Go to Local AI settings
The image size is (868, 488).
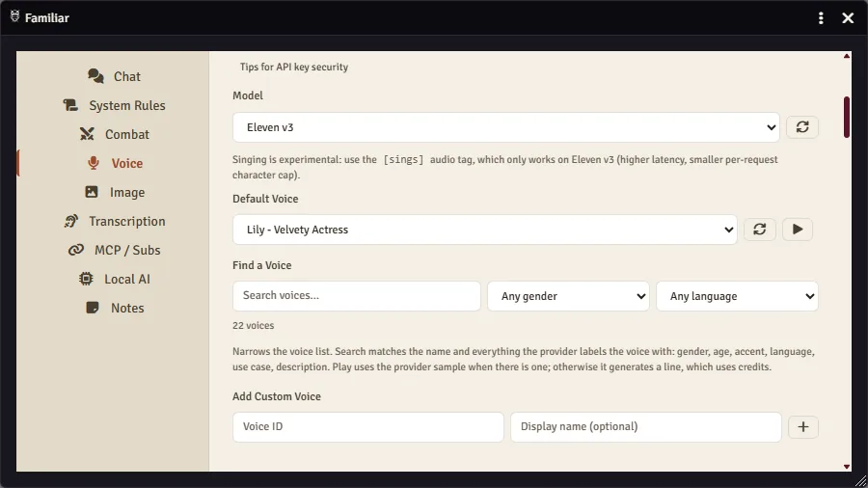(x=114, y=279)
